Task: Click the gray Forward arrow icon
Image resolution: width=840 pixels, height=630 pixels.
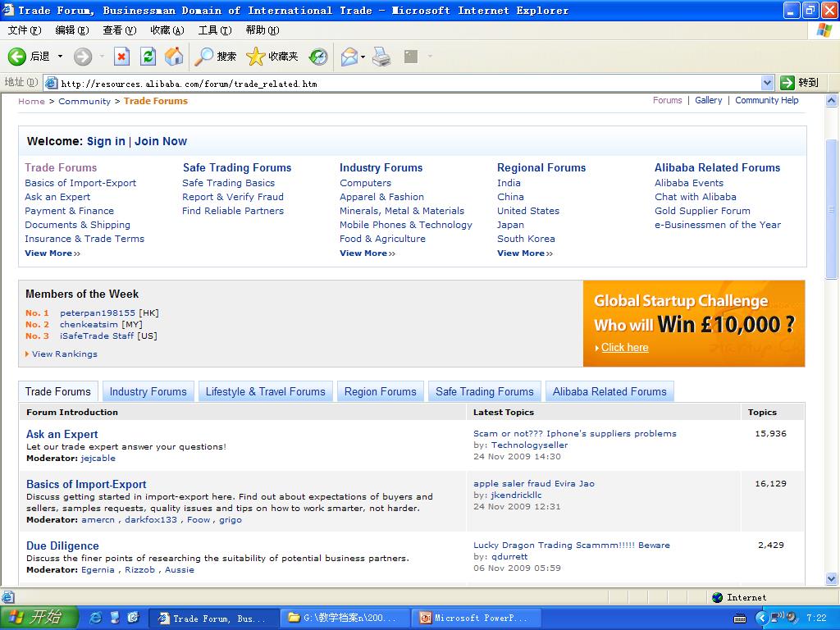Action: pyautogui.click(x=83, y=57)
